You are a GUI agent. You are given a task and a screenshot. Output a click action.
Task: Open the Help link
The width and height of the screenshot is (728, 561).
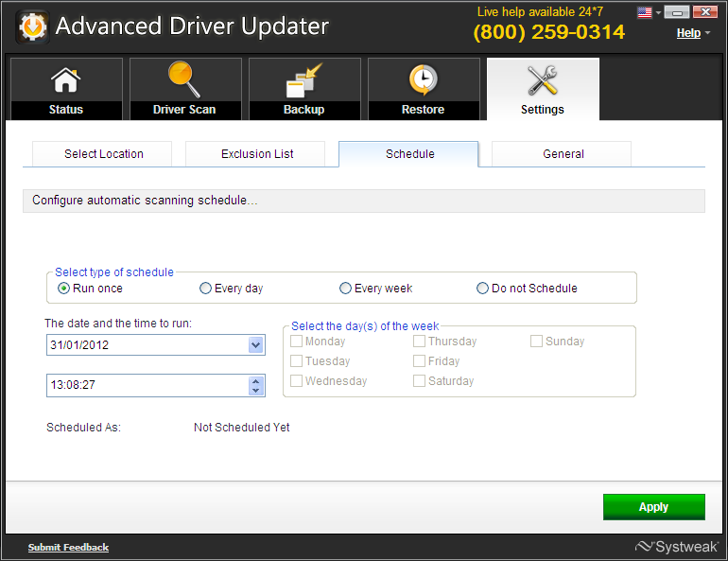pyautogui.click(x=688, y=33)
